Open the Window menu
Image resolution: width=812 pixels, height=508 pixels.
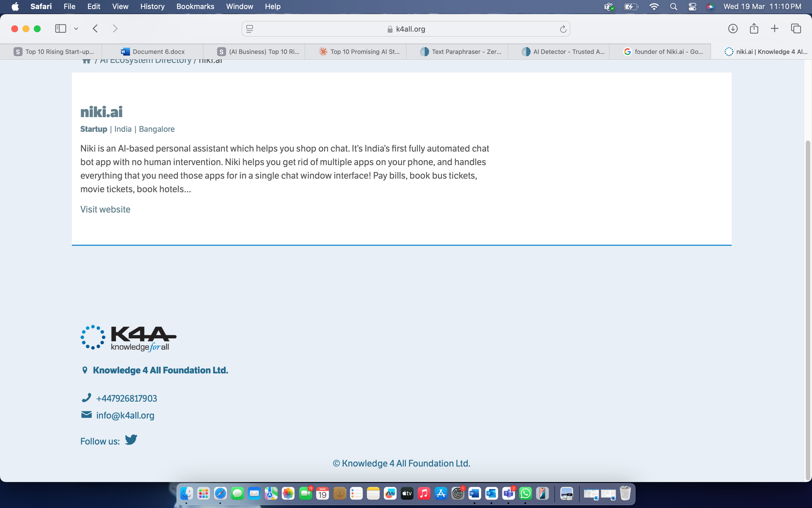(x=240, y=6)
